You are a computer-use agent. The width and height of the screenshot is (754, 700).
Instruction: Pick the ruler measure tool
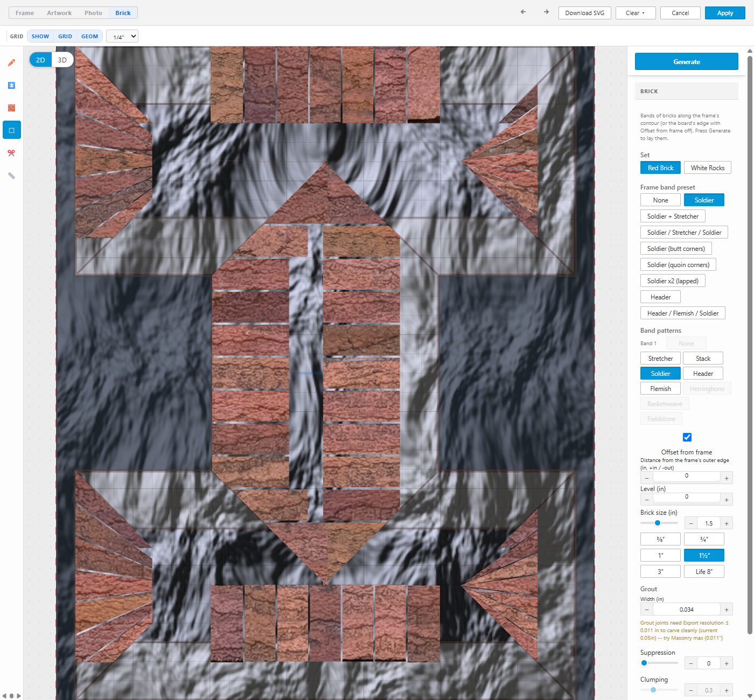point(11,176)
